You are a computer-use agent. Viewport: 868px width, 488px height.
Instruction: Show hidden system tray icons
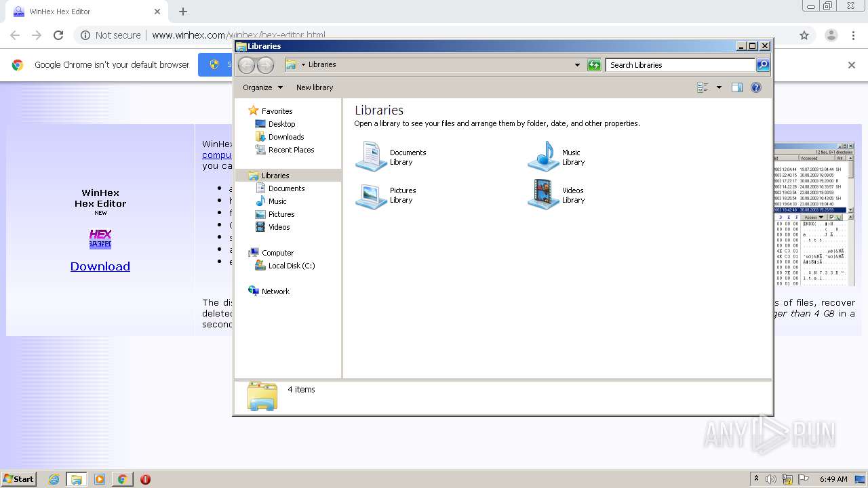(x=756, y=479)
